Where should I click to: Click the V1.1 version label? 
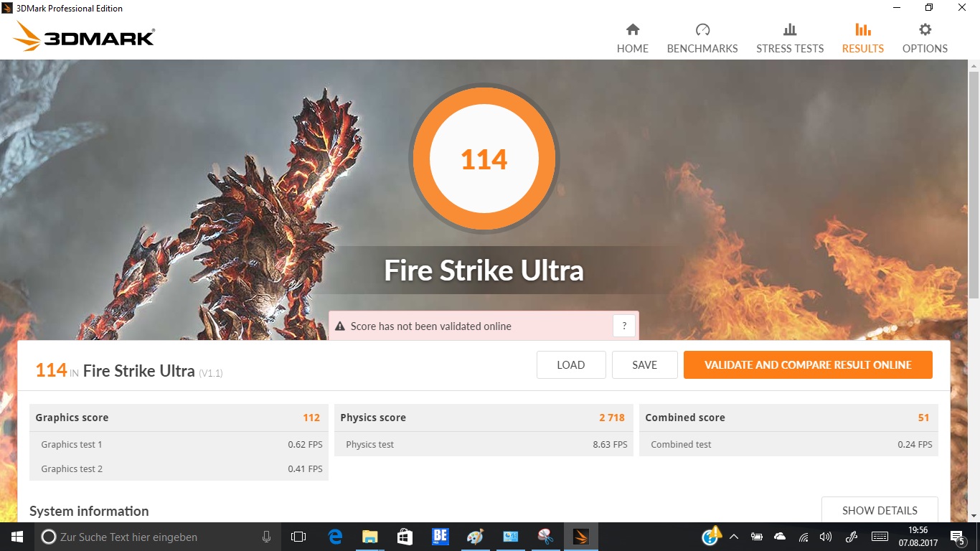click(x=211, y=373)
